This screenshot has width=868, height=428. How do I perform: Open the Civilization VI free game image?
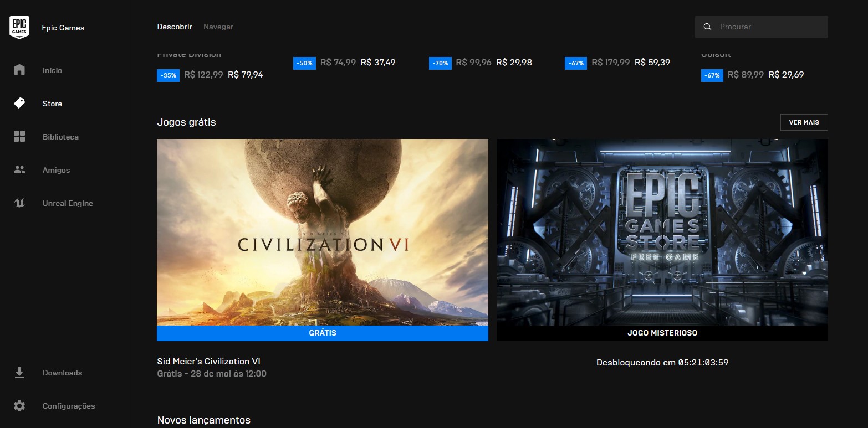tap(323, 232)
